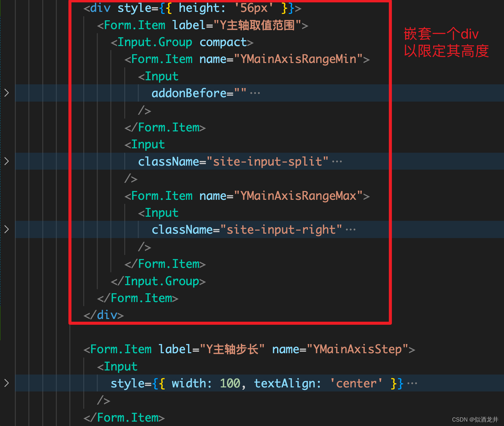The width and height of the screenshot is (504, 426).
Task: Click the <Input tag below YMainAxisRangeMax line
Action: click(158, 213)
